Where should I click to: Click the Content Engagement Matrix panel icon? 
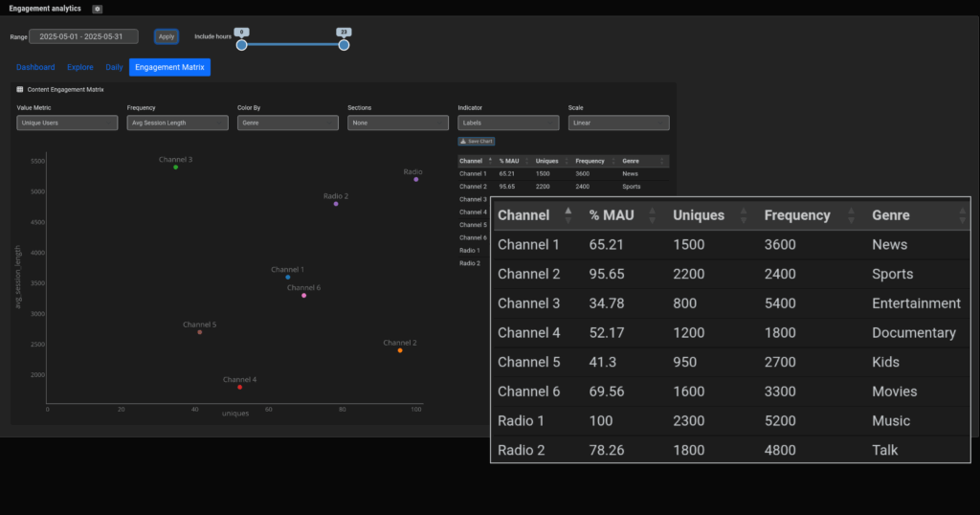click(20, 89)
